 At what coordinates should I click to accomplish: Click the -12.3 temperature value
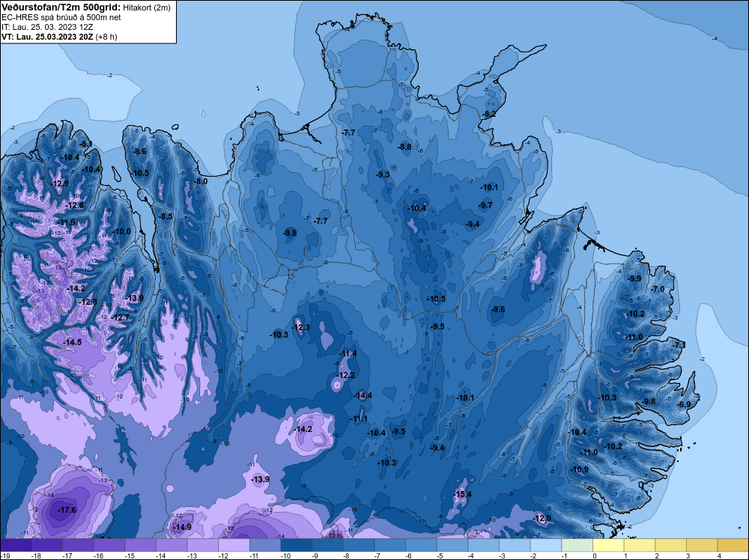pyautogui.click(x=300, y=327)
